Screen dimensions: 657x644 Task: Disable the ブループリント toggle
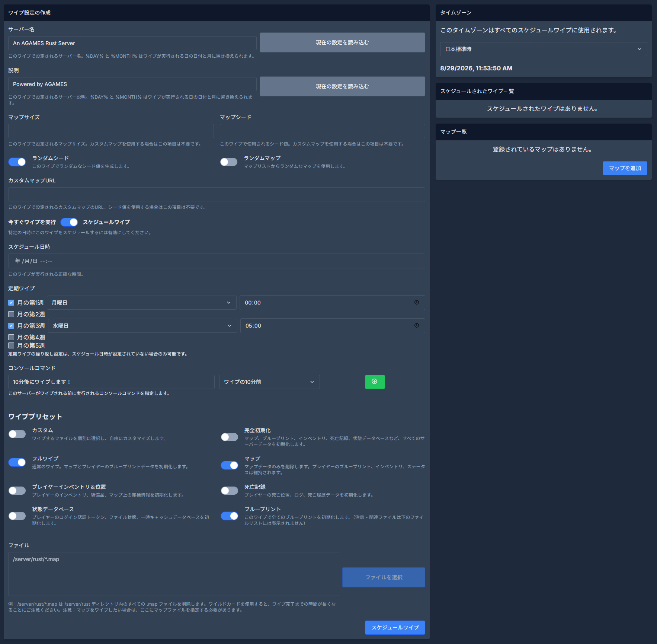click(230, 516)
